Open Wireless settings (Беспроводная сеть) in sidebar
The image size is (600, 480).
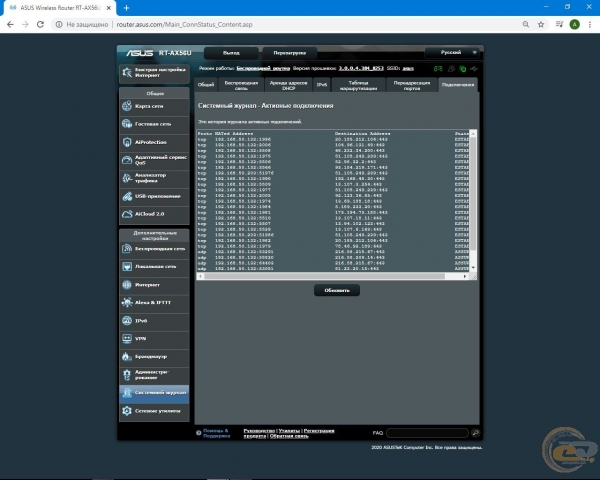(154, 249)
